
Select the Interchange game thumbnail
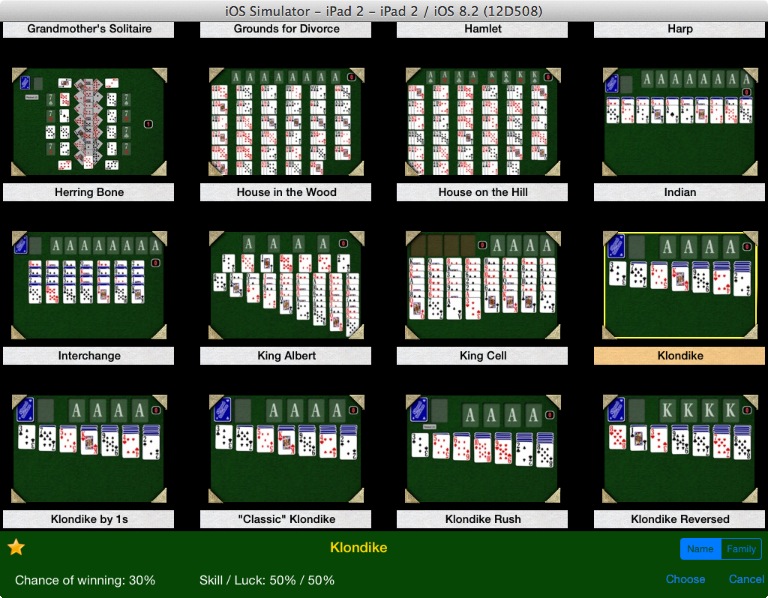click(89, 285)
